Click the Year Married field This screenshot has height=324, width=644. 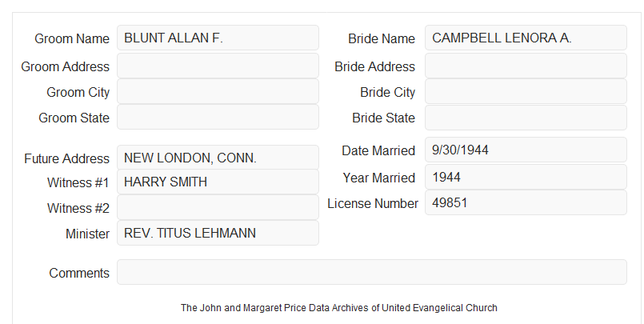[526, 177]
